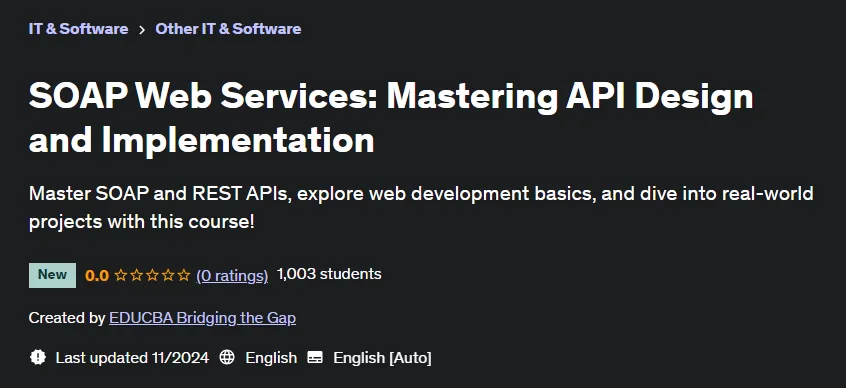
Task: Click the 0.0 rating score
Action: click(x=97, y=276)
